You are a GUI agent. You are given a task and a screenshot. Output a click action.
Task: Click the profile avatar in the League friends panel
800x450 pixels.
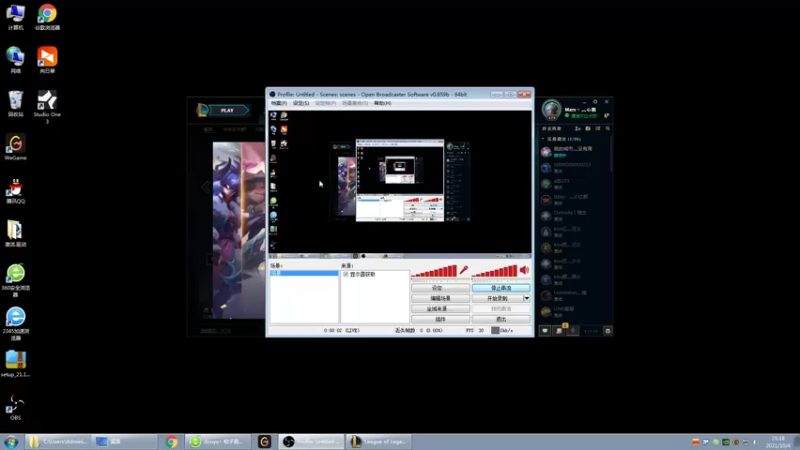click(x=552, y=110)
